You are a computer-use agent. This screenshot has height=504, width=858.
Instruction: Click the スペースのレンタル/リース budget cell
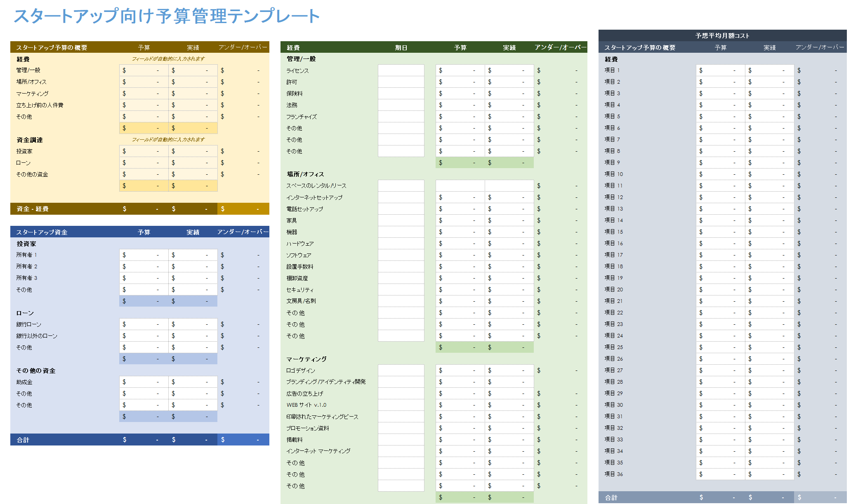click(x=460, y=186)
